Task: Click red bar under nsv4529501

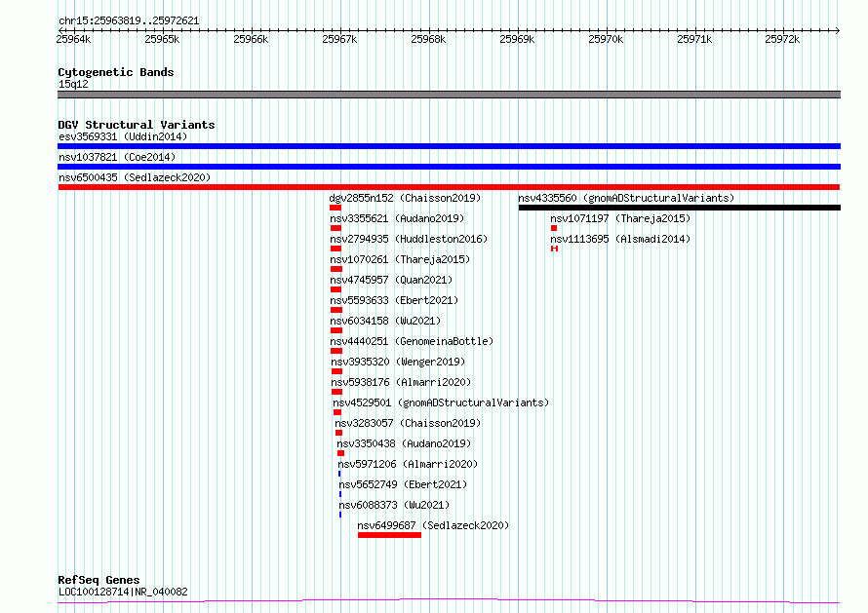Action: (337, 412)
